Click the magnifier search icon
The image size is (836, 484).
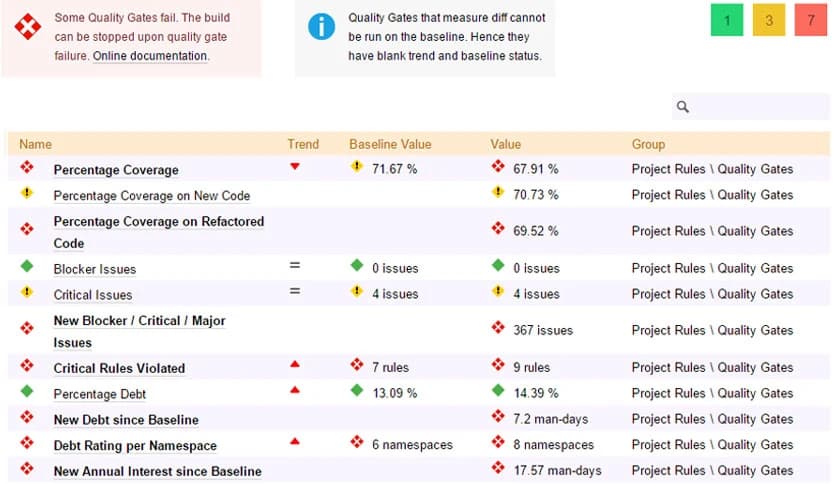pos(683,107)
